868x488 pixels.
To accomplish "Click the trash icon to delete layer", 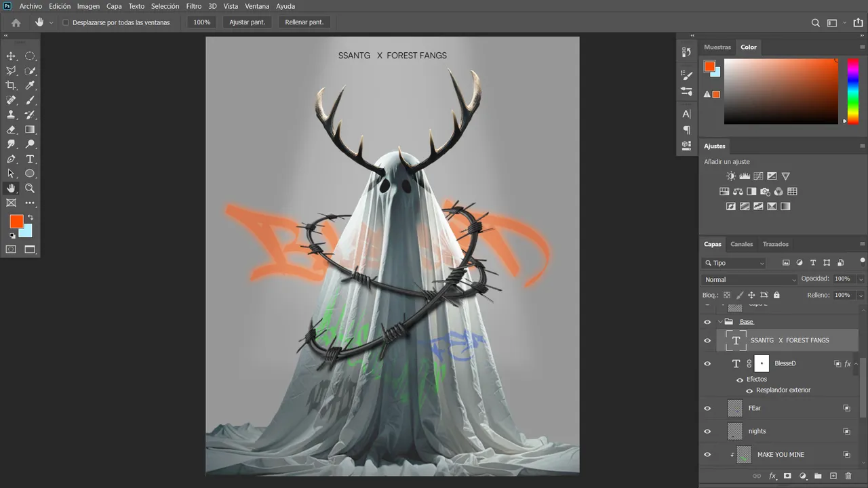I will (x=848, y=476).
